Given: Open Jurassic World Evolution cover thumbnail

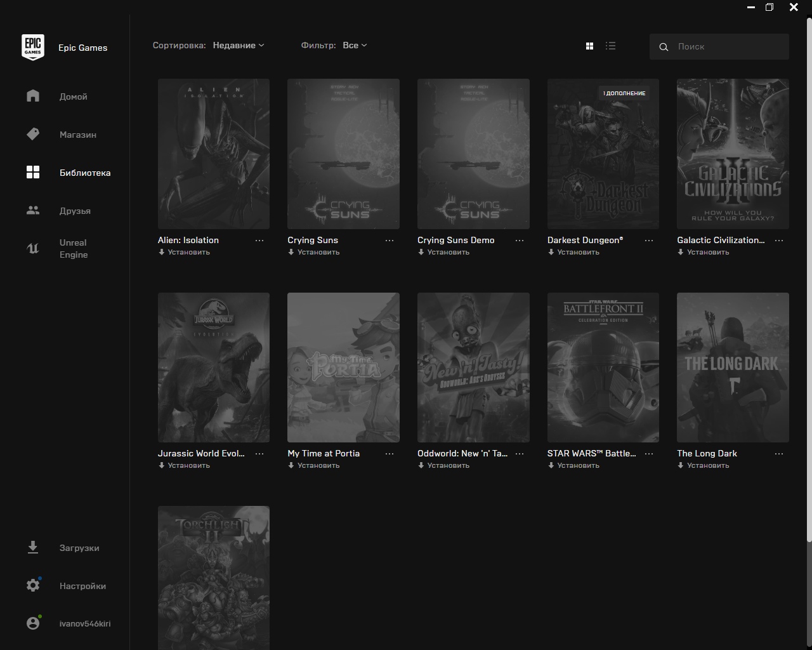Looking at the screenshot, I should coord(214,368).
